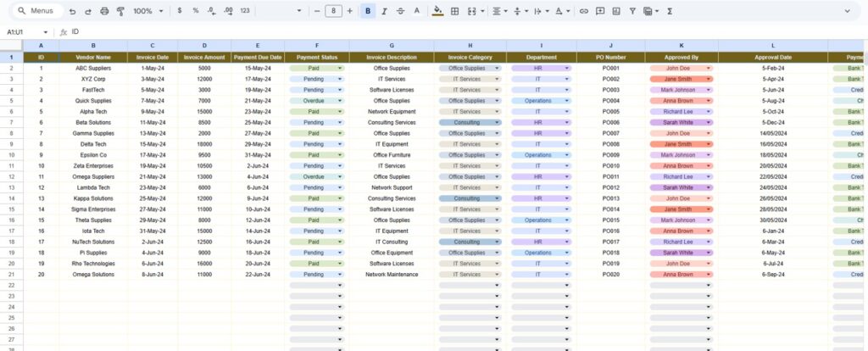Open the fill color picker

[x=438, y=11]
